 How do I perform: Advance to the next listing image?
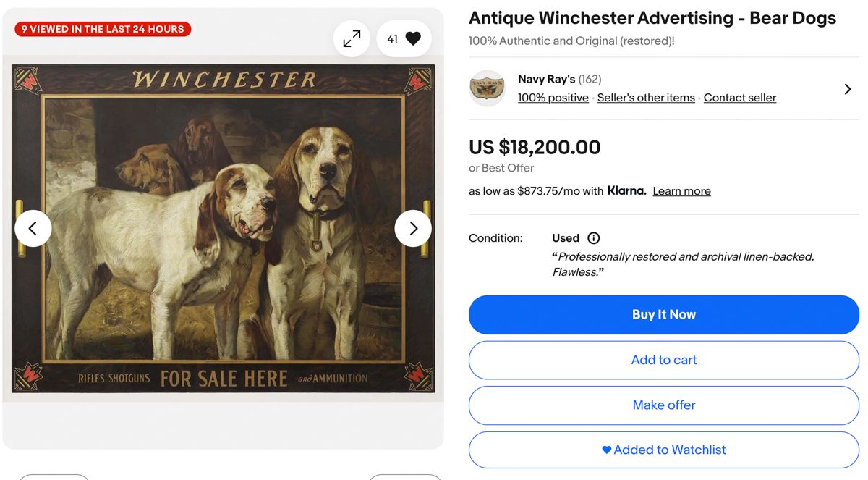tap(413, 229)
